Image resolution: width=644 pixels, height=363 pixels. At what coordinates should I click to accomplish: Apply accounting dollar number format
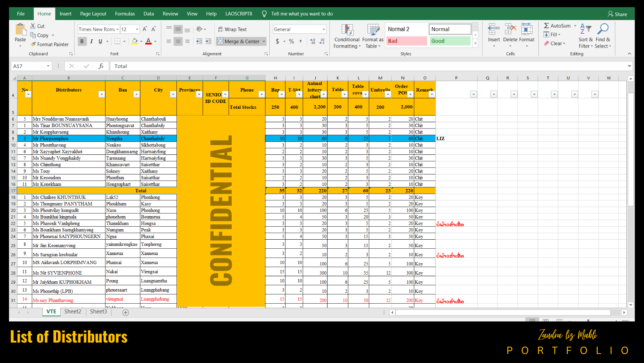278,41
